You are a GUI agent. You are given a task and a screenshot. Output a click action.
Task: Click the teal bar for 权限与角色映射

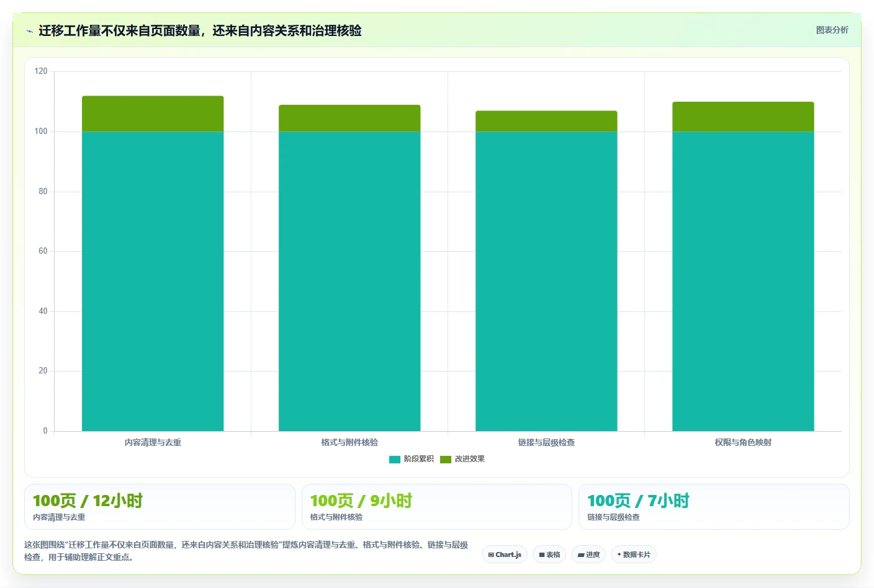[x=743, y=281]
